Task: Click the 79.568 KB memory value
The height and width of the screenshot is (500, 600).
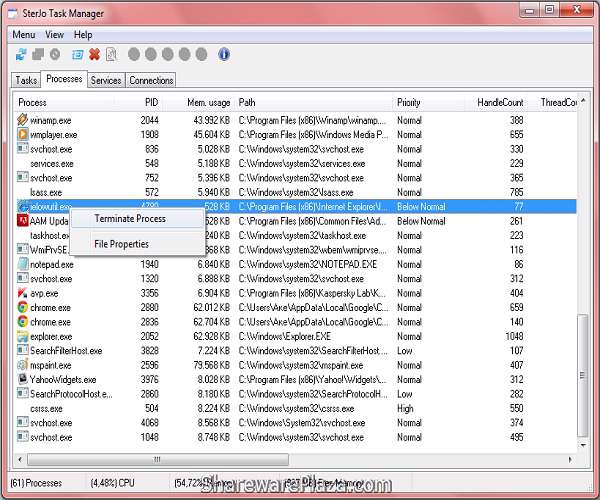Action: pyautogui.click(x=211, y=365)
